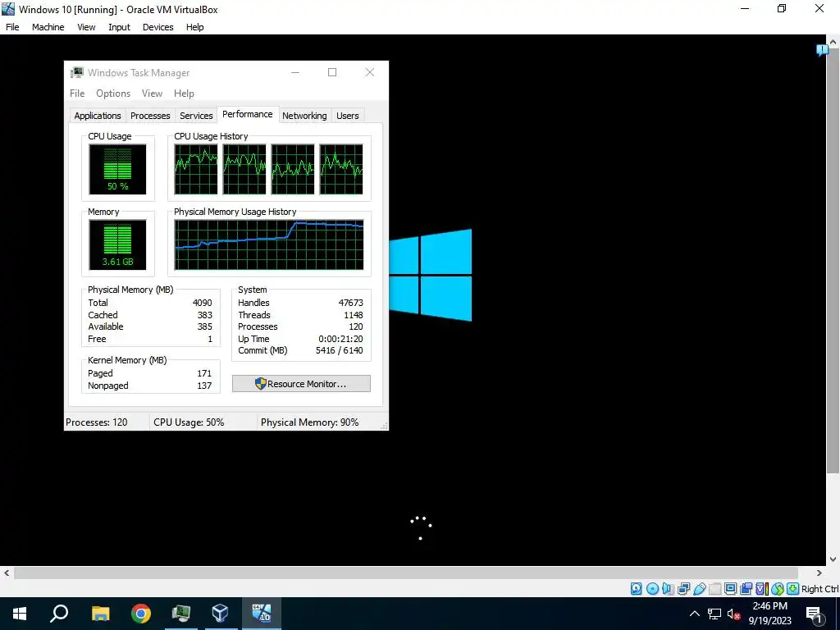Click the keyboard capture arrow icon beside Right Ctrl

pyautogui.click(x=793, y=589)
